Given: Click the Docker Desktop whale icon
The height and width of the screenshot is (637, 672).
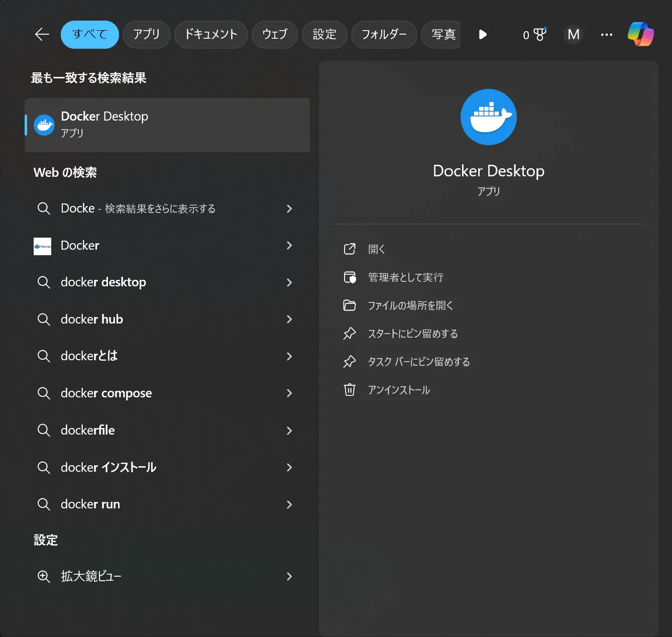Looking at the screenshot, I should click(44, 125).
